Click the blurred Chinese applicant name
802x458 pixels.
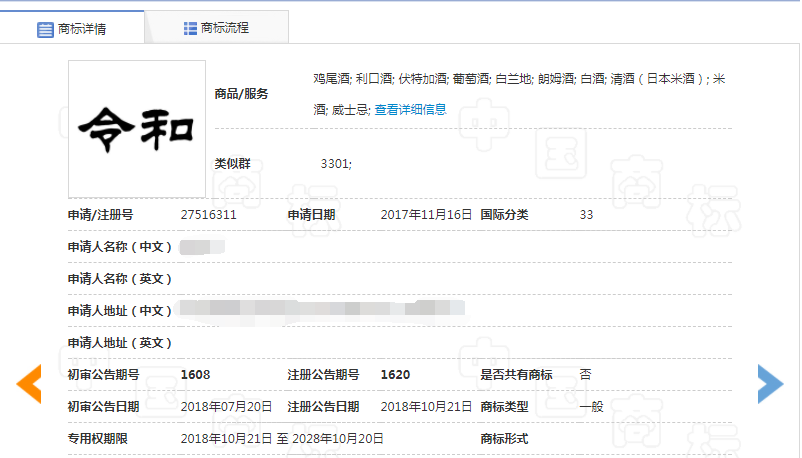pos(202,247)
